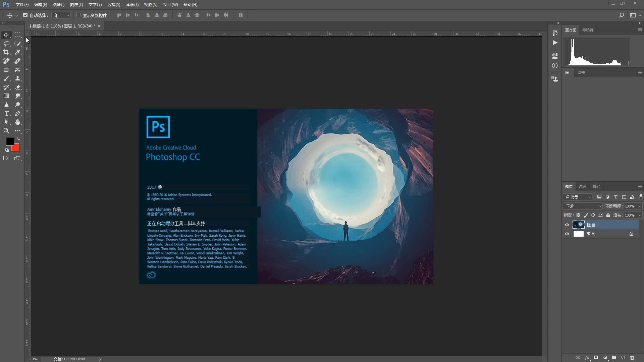Select the Eyedropper tool

[x=17, y=52]
